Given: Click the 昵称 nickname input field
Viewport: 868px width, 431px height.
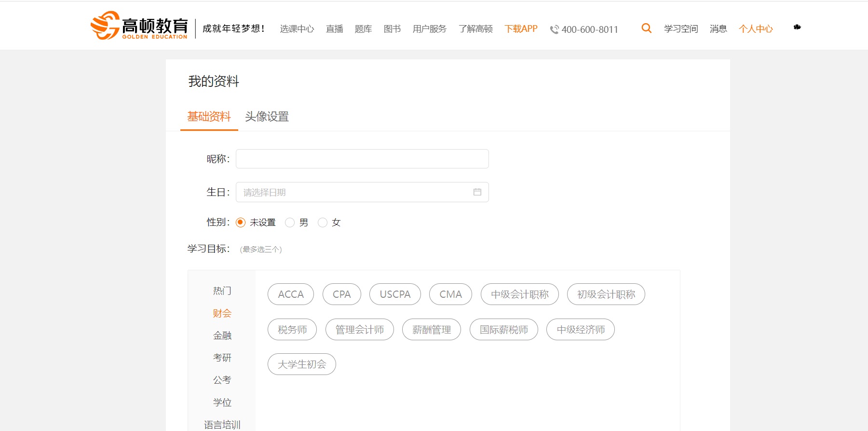Looking at the screenshot, I should tap(362, 159).
